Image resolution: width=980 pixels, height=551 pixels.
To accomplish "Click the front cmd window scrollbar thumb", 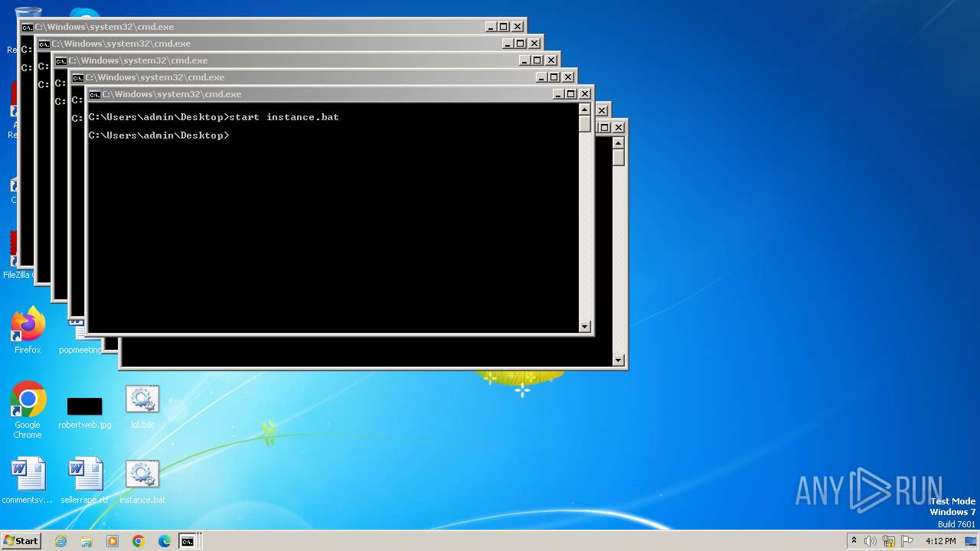I will pos(585,124).
